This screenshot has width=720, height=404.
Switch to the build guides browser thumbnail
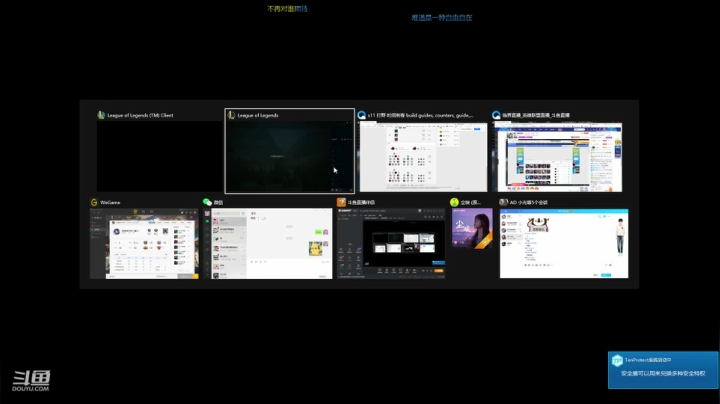[x=423, y=157]
